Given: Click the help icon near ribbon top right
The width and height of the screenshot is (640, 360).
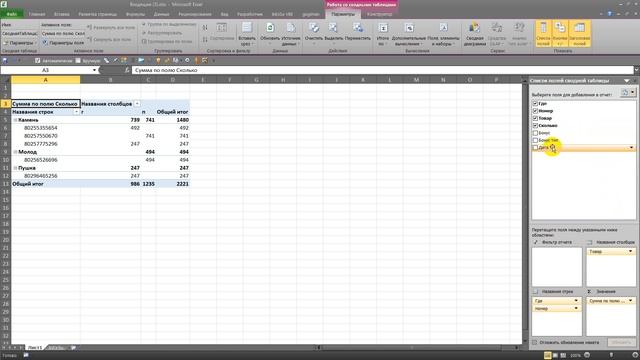Looking at the screenshot, I should point(610,14).
